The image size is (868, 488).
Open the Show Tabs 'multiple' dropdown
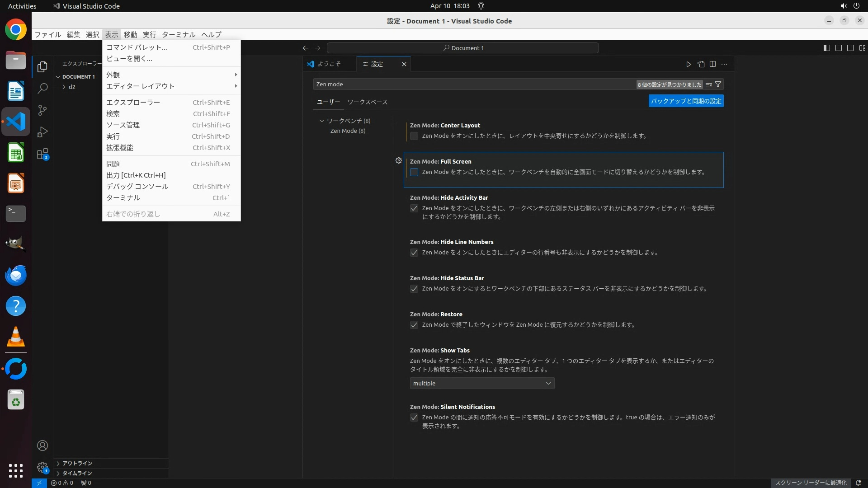coord(482,383)
